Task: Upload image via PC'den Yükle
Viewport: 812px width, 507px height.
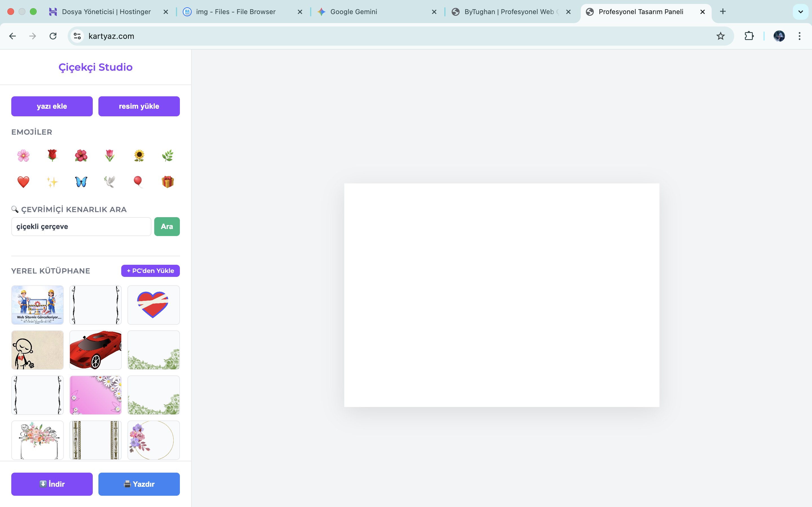Action: pos(150,271)
